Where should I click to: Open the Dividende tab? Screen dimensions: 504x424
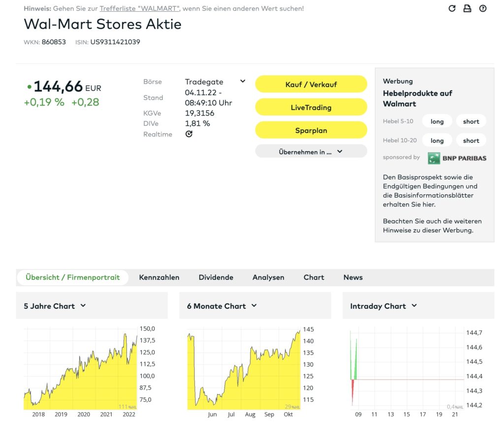click(216, 277)
